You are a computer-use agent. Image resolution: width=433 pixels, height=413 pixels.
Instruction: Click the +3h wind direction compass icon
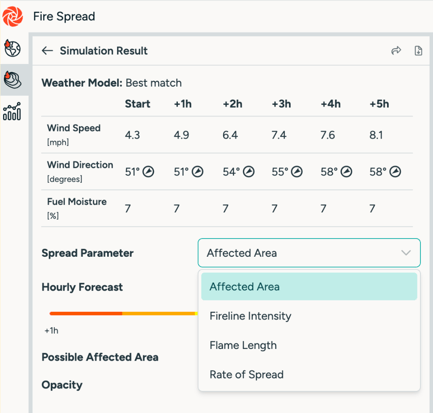tap(297, 172)
